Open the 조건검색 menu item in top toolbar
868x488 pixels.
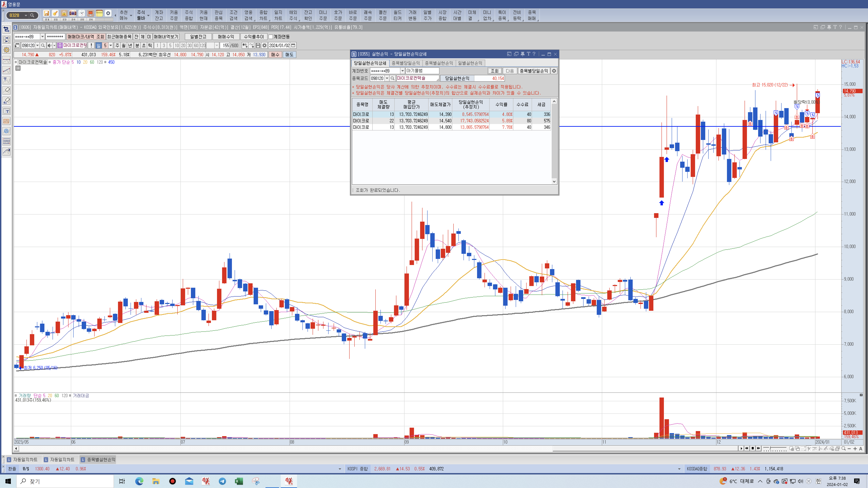coord(233,15)
